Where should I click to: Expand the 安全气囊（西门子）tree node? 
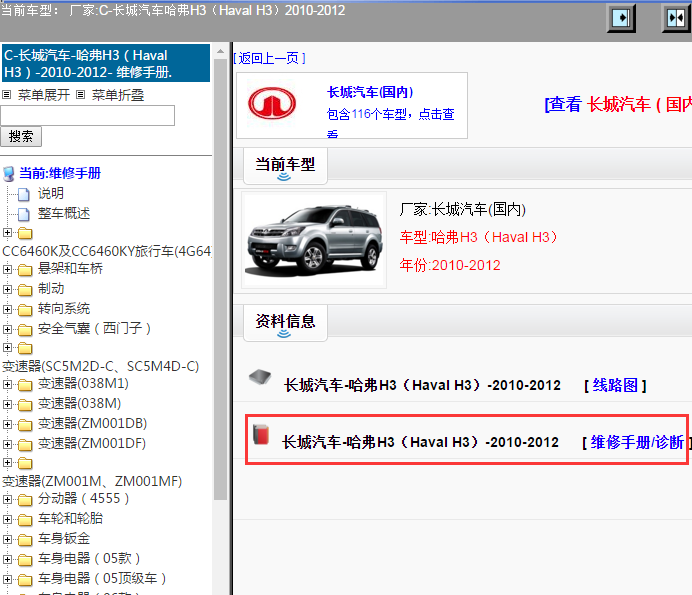click(7, 329)
